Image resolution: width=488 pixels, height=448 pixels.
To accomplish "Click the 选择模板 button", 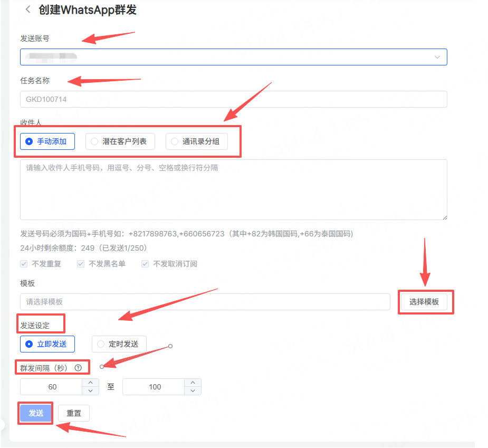I will 424,302.
